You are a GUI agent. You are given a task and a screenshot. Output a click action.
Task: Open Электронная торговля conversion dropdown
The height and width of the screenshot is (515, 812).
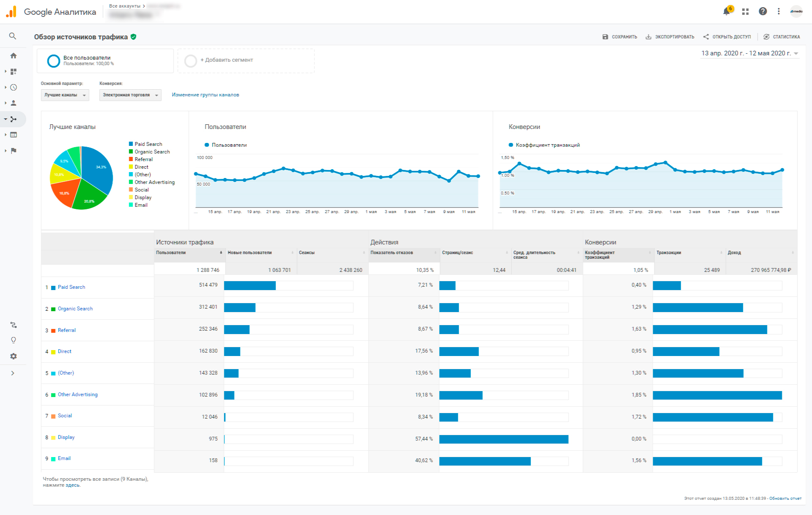pyautogui.click(x=130, y=95)
